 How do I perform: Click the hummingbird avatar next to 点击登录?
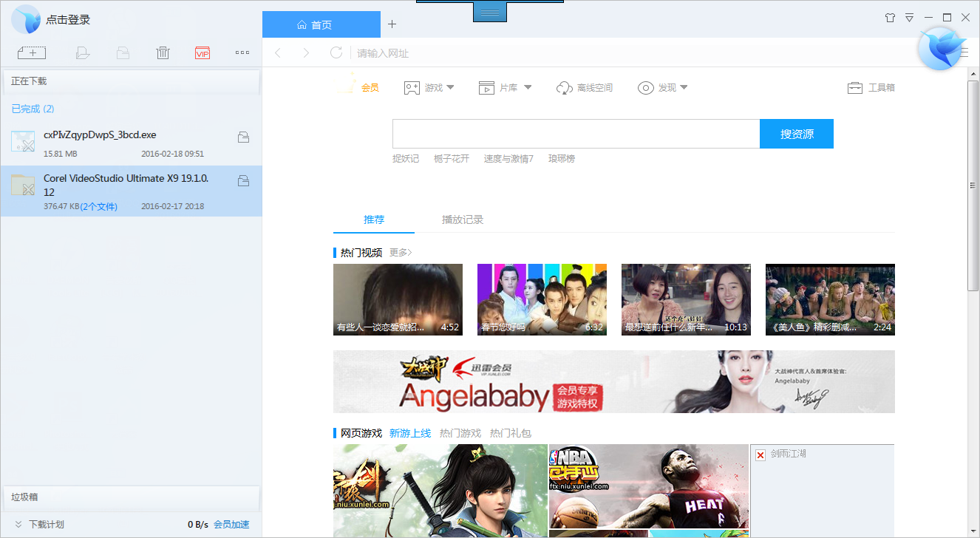[26, 19]
